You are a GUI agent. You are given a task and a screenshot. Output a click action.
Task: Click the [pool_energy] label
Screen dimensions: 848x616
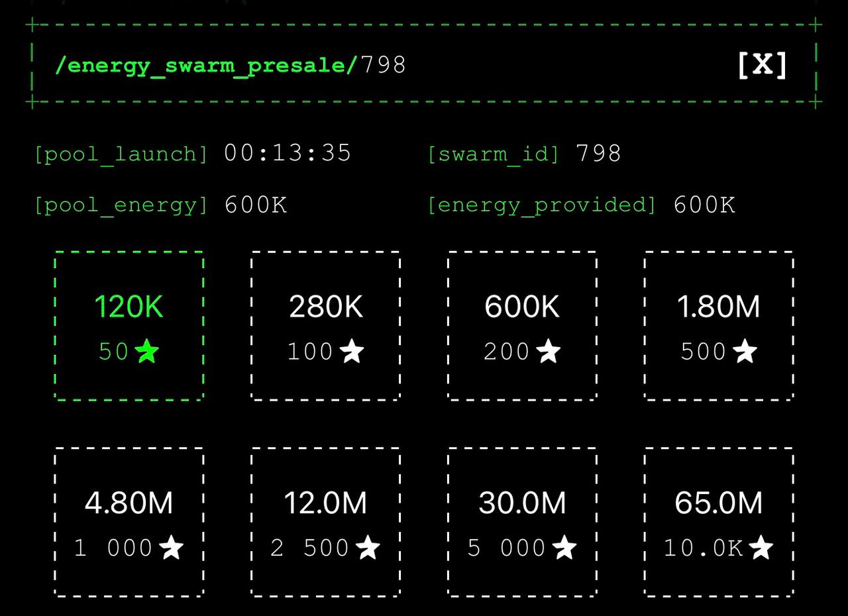(121, 205)
